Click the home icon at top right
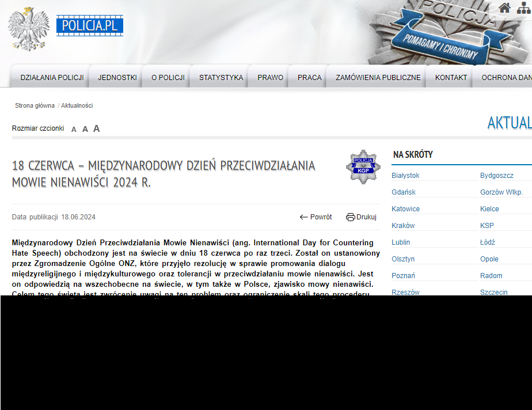The image size is (532, 410). click(504, 8)
